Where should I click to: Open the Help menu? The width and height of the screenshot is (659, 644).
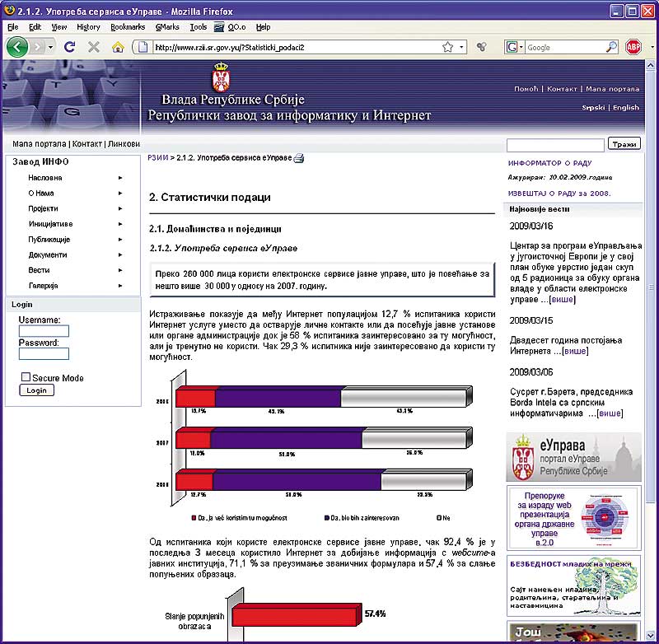tap(263, 27)
